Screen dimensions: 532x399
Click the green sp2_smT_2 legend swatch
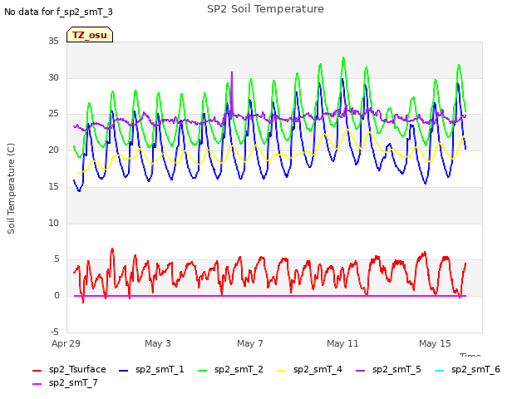tap(203, 371)
